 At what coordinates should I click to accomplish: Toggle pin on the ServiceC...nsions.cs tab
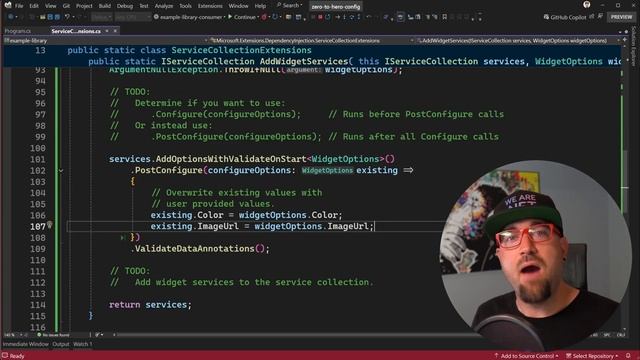tap(107, 31)
